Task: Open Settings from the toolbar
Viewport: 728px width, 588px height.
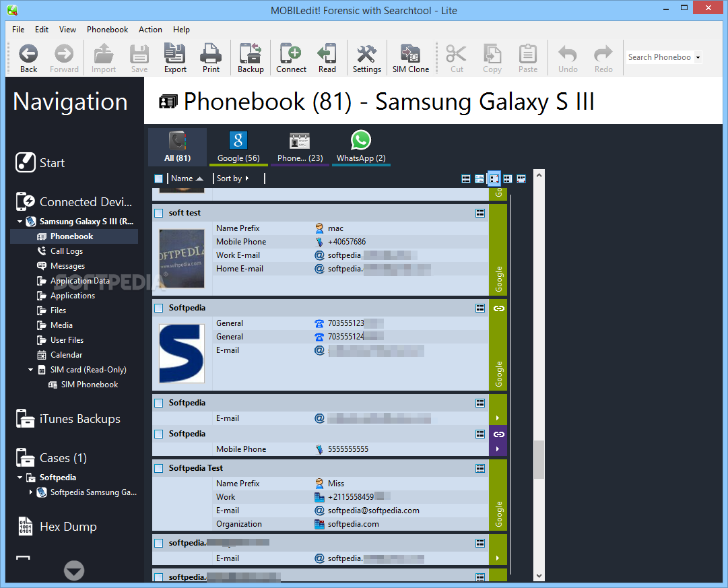Action: pos(367,59)
